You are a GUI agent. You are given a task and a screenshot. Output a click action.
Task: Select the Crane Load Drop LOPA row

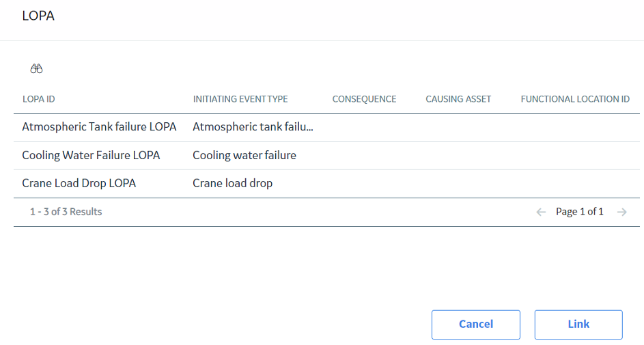pyautogui.click(x=326, y=184)
